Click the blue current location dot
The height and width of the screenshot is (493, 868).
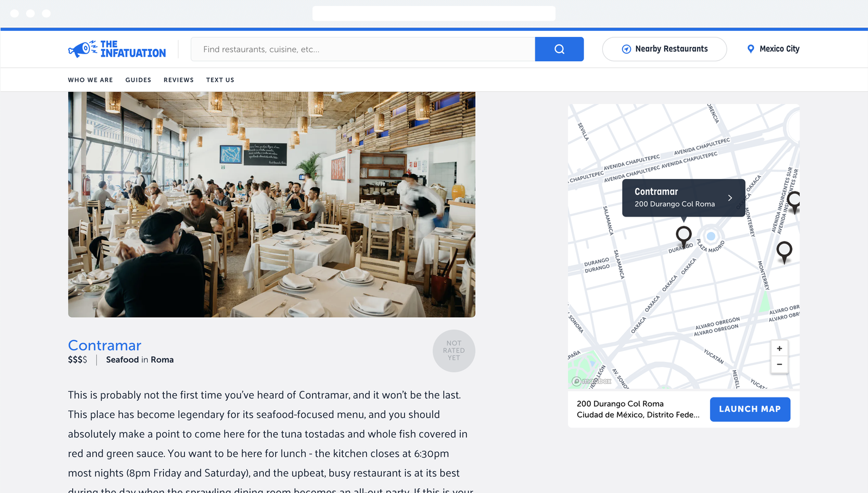(711, 236)
